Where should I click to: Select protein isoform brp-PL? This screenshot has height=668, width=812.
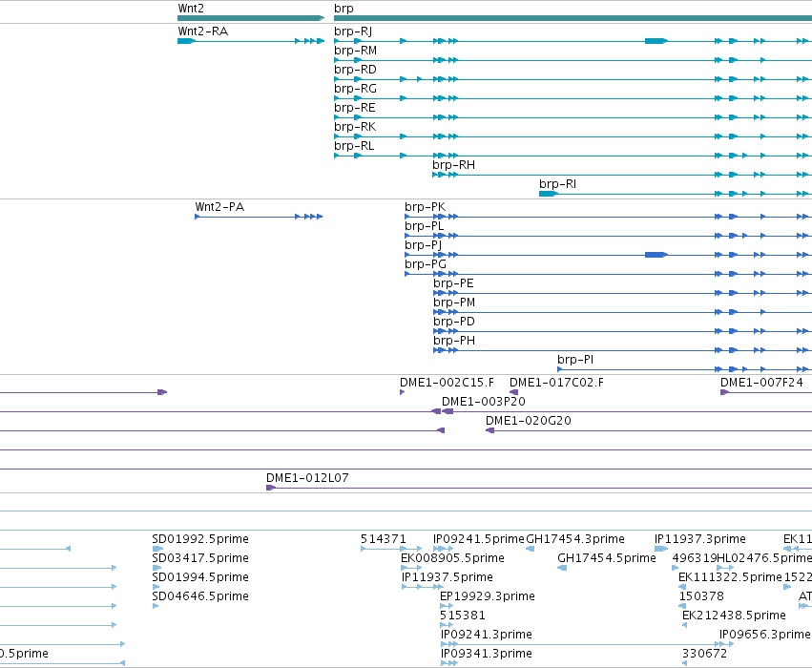click(424, 226)
